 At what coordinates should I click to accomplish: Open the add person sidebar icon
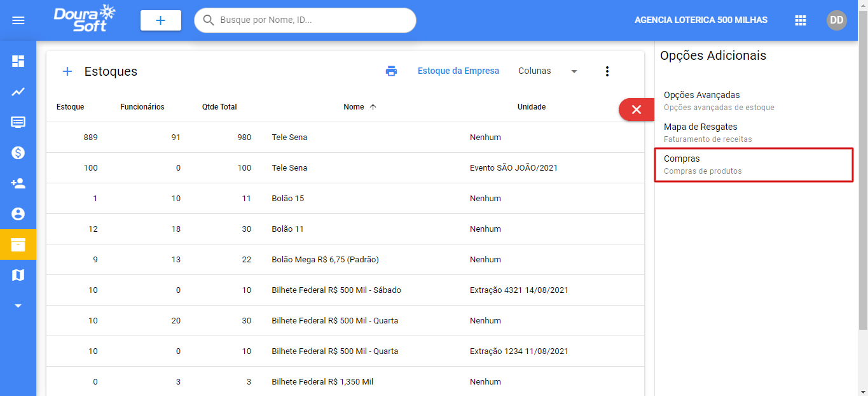[x=18, y=183]
